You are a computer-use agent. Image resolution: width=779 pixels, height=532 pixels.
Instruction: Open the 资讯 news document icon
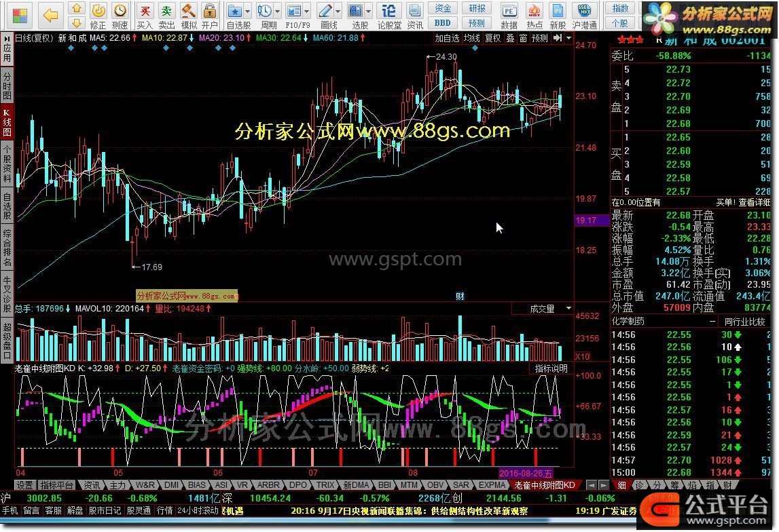tap(414, 16)
